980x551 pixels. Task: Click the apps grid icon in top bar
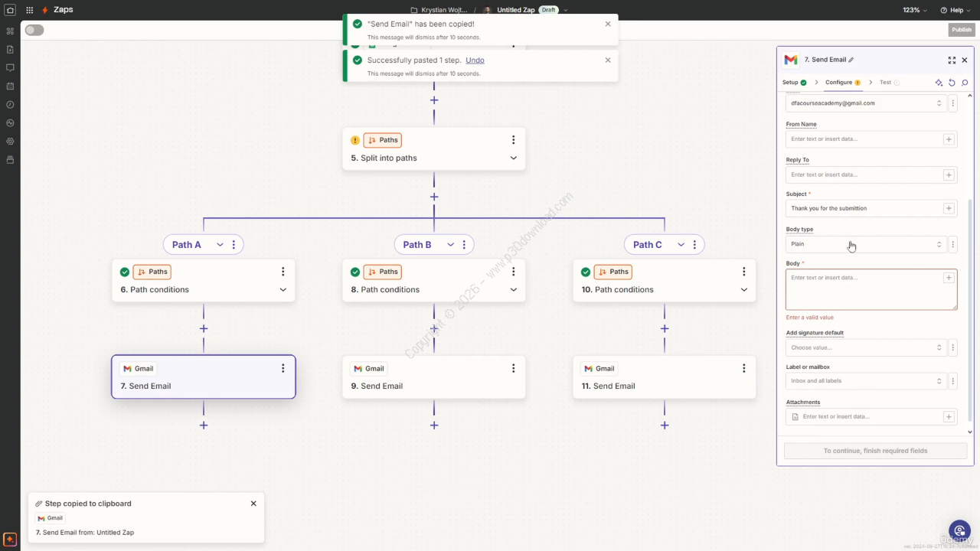(x=29, y=10)
